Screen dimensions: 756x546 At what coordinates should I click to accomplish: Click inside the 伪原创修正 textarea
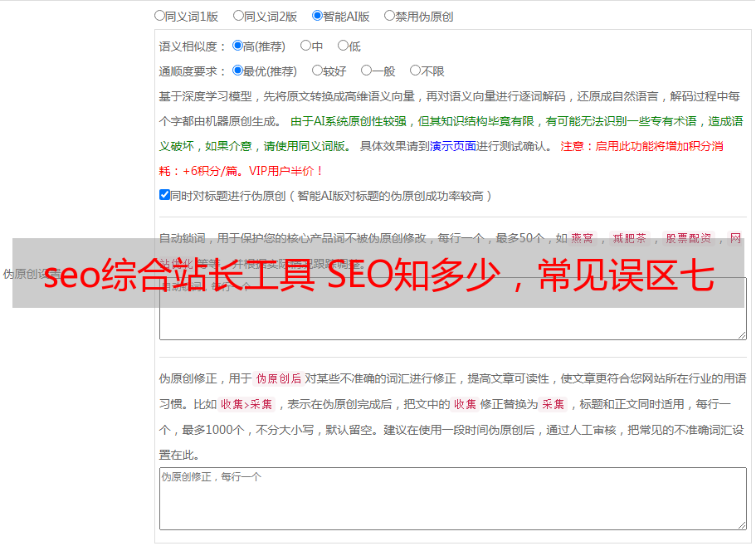point(453,499)
